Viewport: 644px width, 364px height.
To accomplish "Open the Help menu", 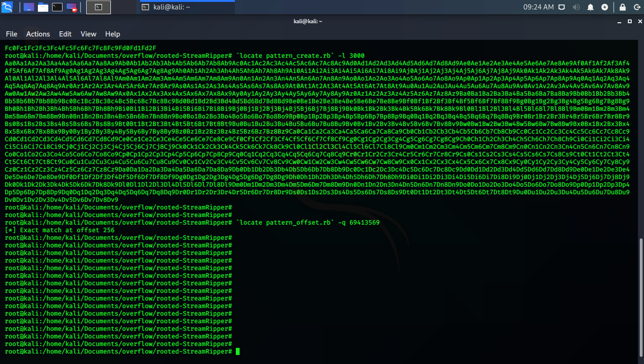I will tap(113, 34).
